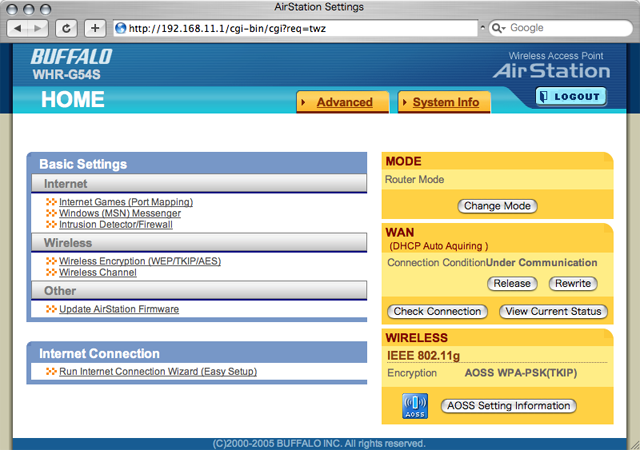The image size is (640, 450).
Task: Click the browser back arrow button
Action: click(x=18, y=28)
